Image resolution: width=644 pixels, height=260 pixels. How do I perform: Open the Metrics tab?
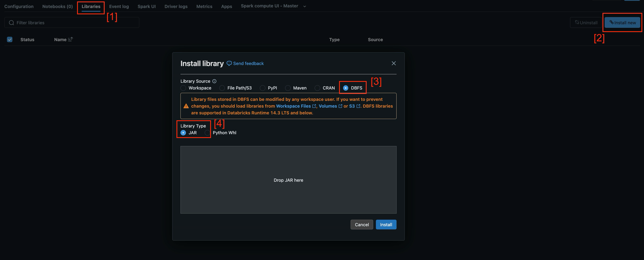pos(204,6)
